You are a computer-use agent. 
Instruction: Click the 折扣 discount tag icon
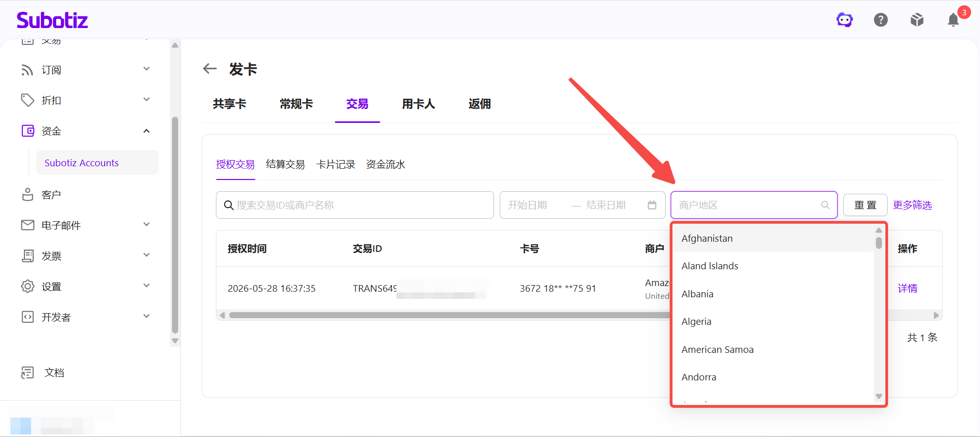[27, 100]
